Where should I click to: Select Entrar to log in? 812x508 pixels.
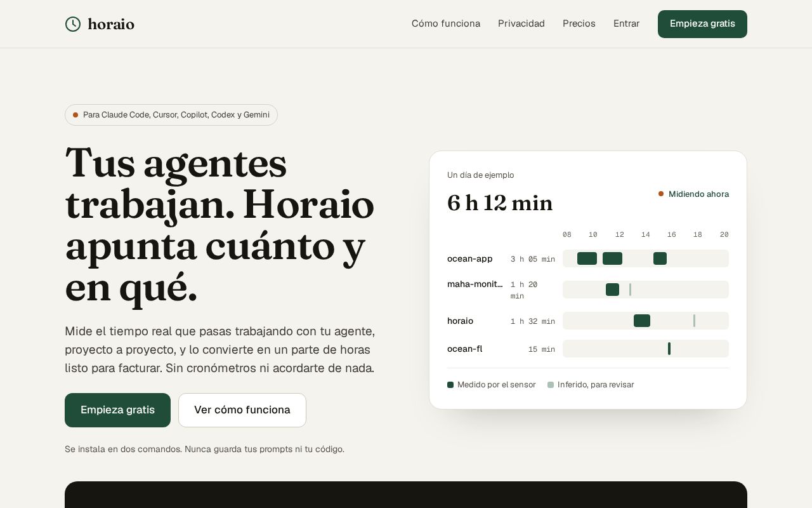(626, 23)
